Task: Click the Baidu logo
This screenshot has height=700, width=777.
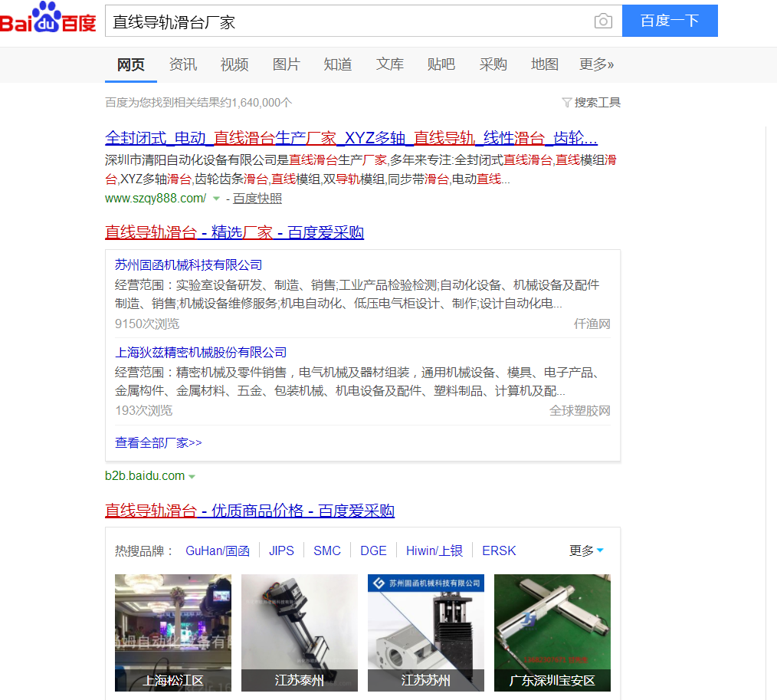Action: pyautogui.click(x=48, y=18)
